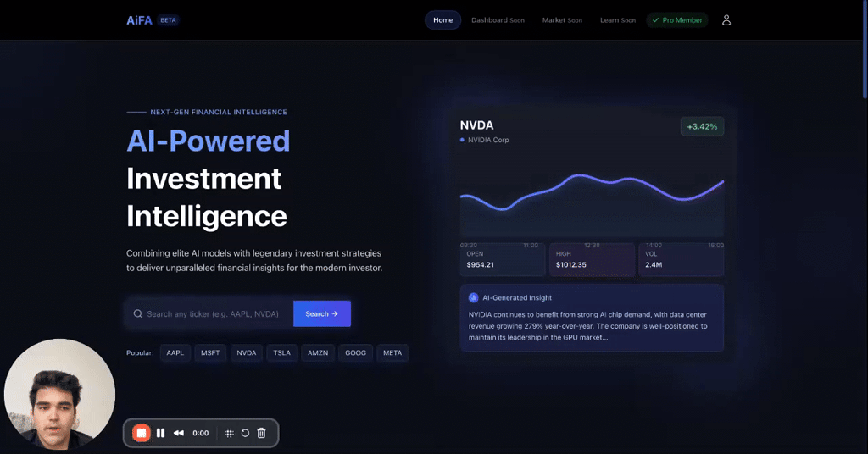Click the recording timer 0:00

point(200,433)
